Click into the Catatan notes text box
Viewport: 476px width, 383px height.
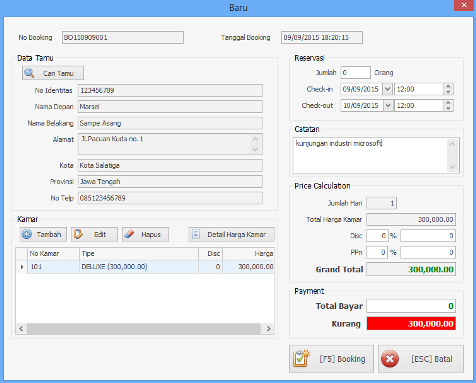370,155
